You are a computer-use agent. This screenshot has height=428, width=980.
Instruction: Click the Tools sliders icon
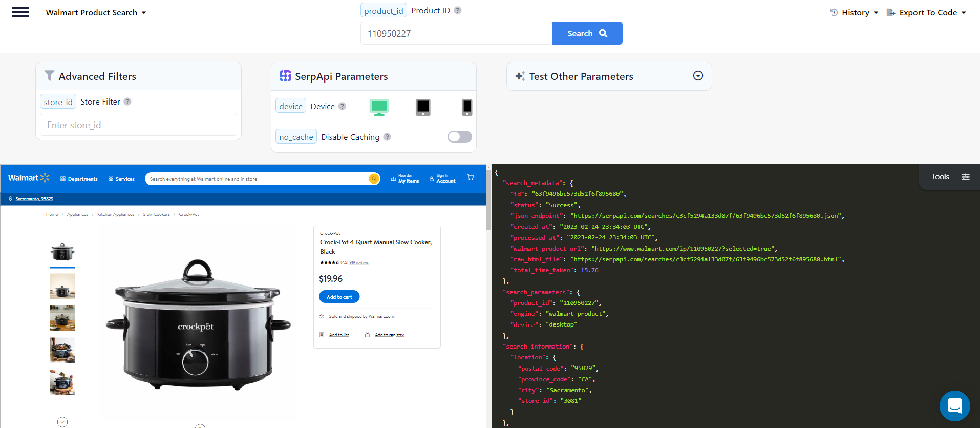pos(966,177)
